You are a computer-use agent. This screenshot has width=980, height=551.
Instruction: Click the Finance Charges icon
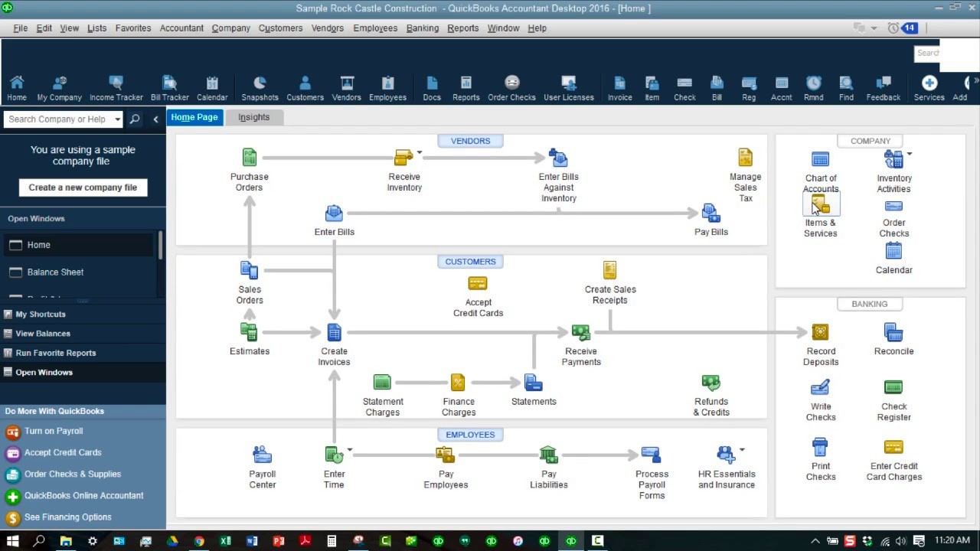[x=458, y=382]
